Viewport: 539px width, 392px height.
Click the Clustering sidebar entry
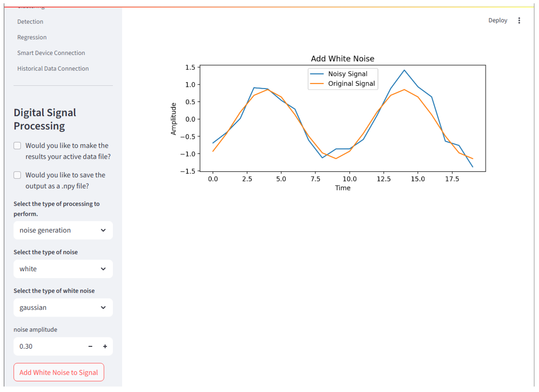pyautogui.click(x=31, y=7)
